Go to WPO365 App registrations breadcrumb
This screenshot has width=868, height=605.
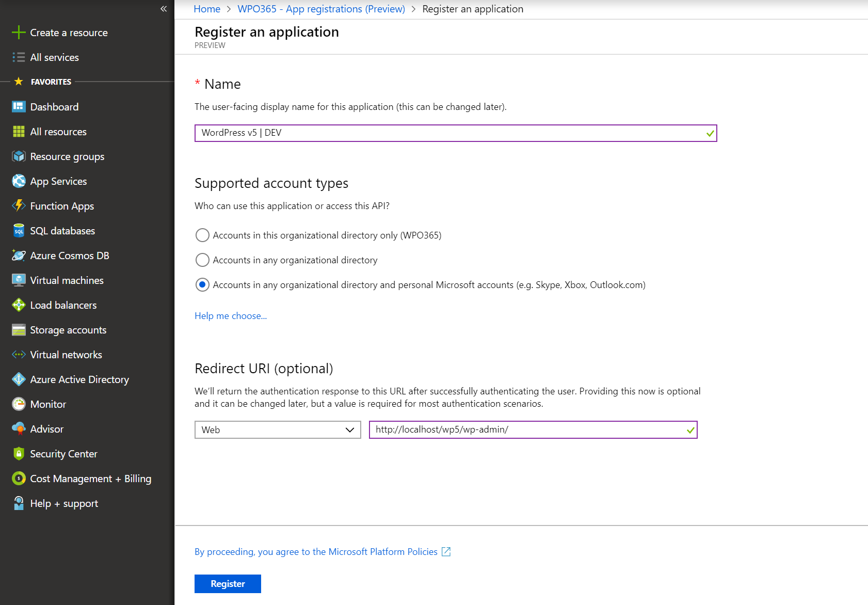321,9
